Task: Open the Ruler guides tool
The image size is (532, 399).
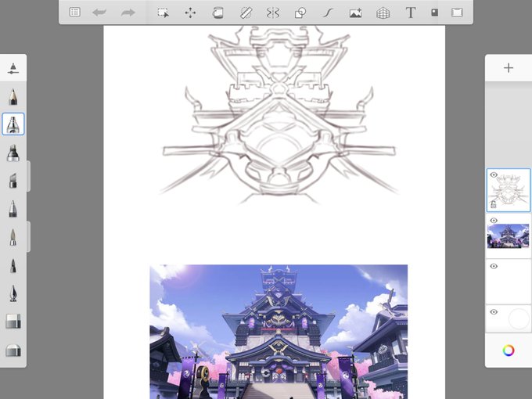Action: [246, 13]
